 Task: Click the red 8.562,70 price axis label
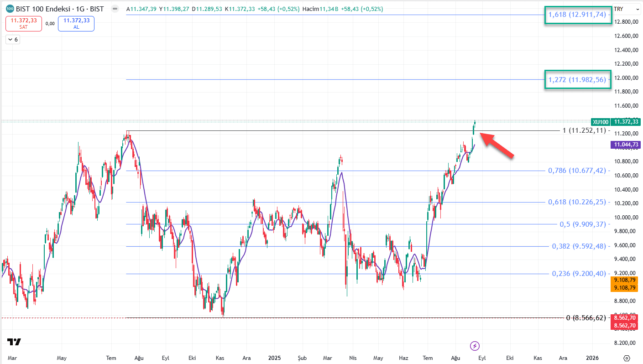(x=625, y=322)
